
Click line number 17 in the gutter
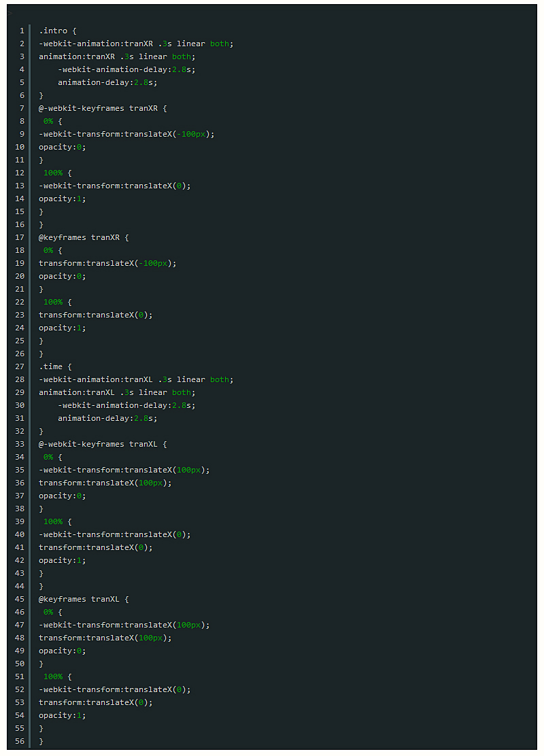pos(19,237)
